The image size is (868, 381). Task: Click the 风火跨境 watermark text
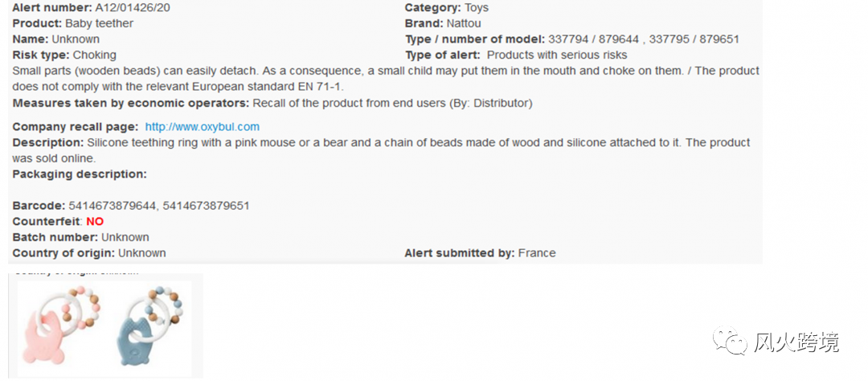pos(796,342)
